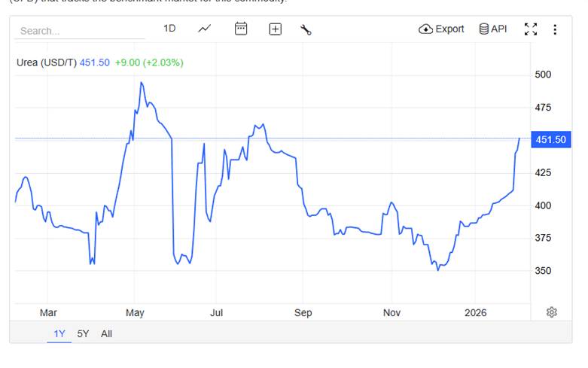Click the 500 y-axis label
The height and width of the screenshot is (368, 588).
point(543,75)
